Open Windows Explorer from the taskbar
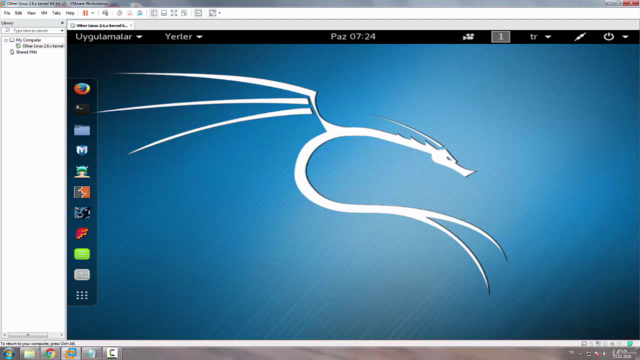Image resolution: width=640 pixels, height=360 pixels. (x=29, y=353)
